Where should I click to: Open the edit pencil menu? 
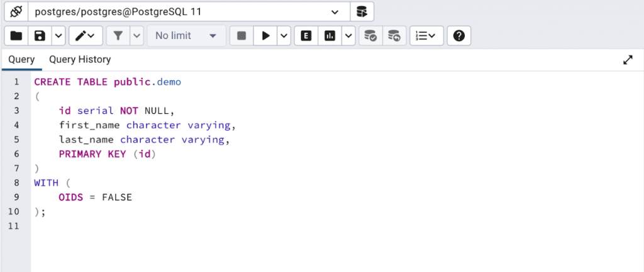[86, 36]
